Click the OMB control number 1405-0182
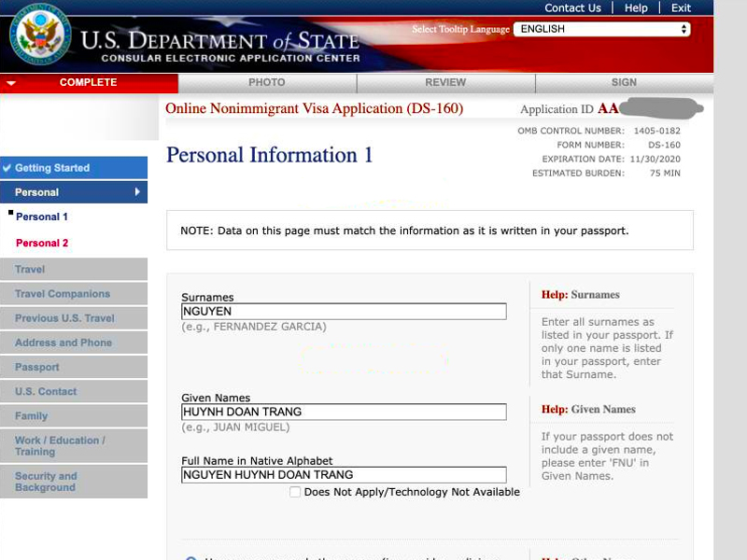This screenshot has width=747, height=560. 657,131
